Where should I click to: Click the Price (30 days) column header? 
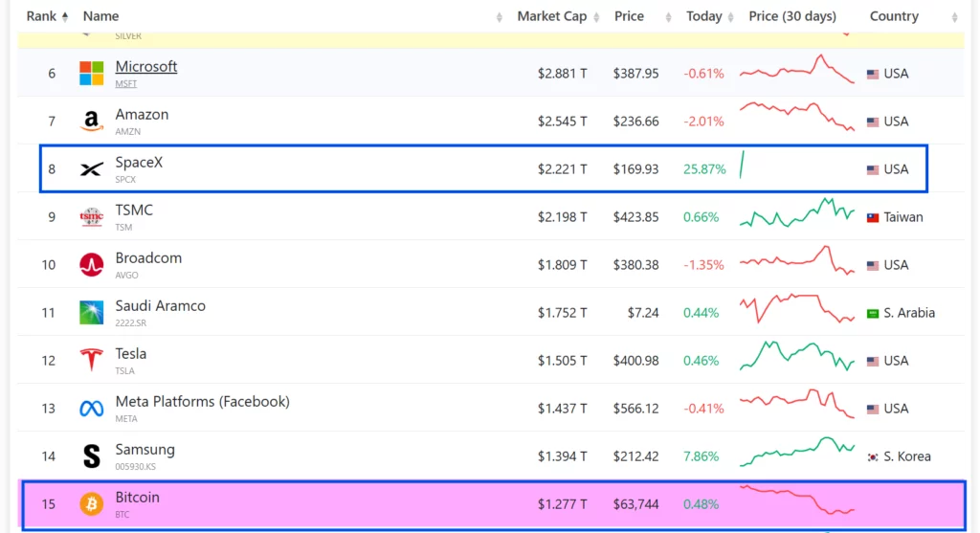point(792,16)
